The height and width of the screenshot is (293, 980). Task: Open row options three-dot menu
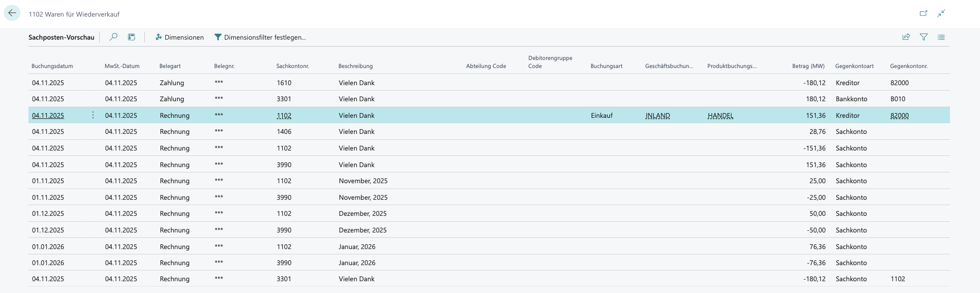[93, 115]
